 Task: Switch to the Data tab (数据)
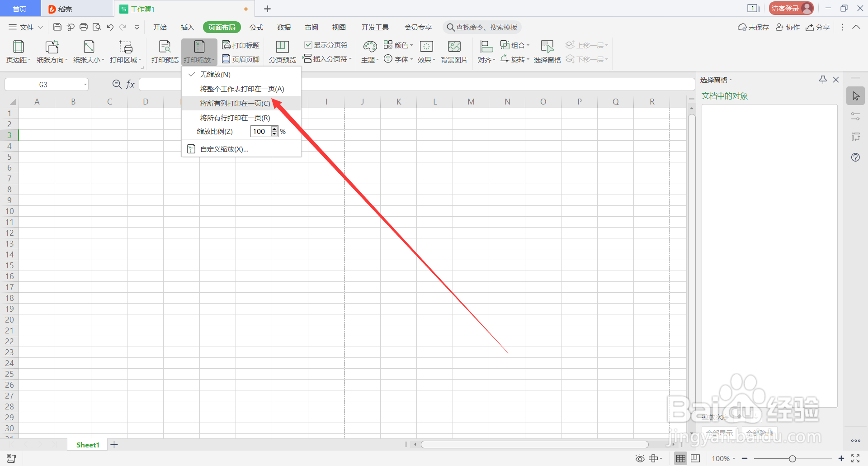(x=284, y=27)
